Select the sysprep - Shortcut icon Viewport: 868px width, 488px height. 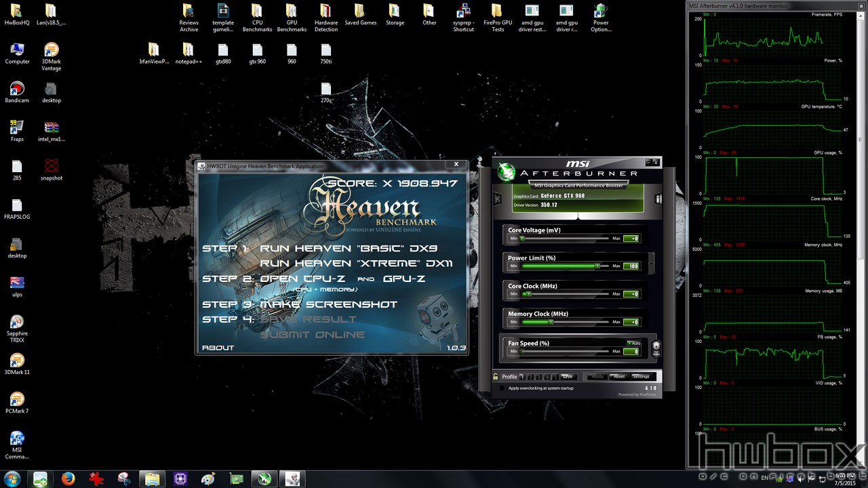[463, 18]
